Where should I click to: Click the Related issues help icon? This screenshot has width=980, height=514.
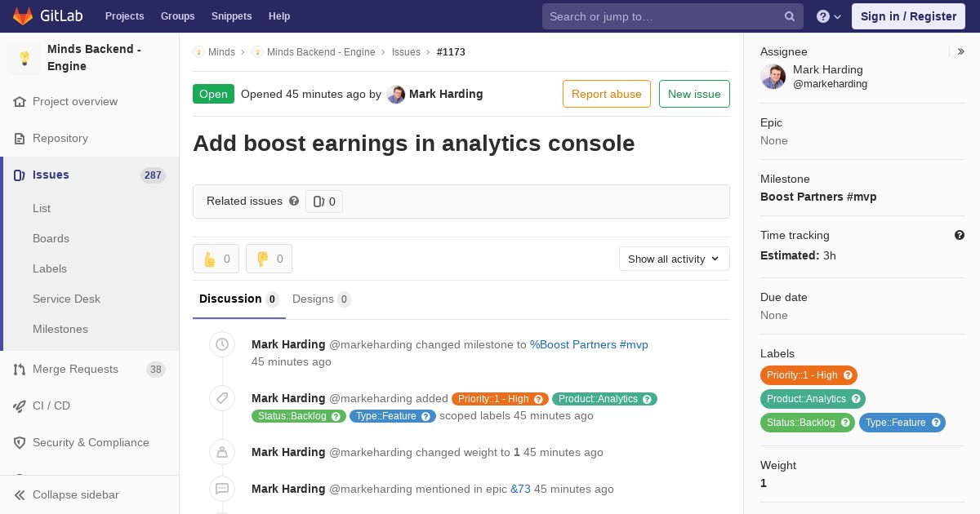pyautogui.click(x=294, y=201)
